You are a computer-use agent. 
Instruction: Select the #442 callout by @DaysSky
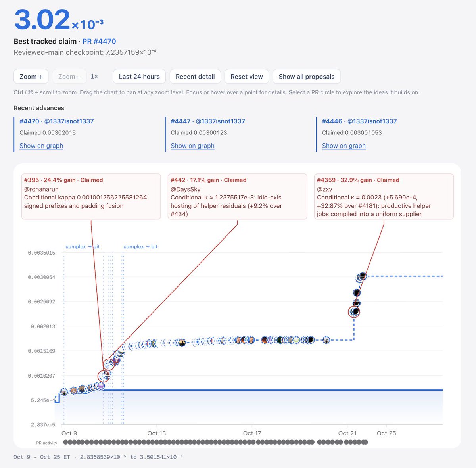(238, 196)
